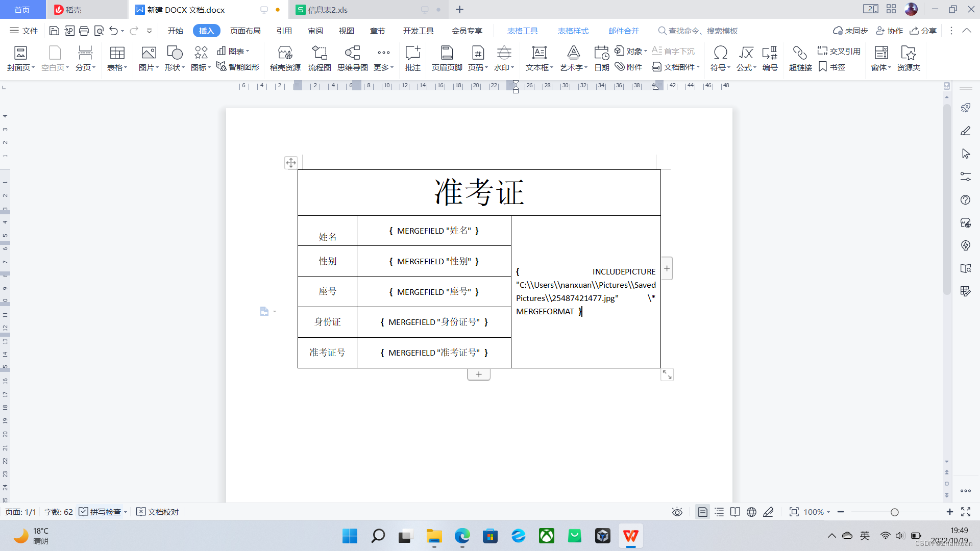Click Document Proofreading (文档校对) button

[x=158, y=512]
